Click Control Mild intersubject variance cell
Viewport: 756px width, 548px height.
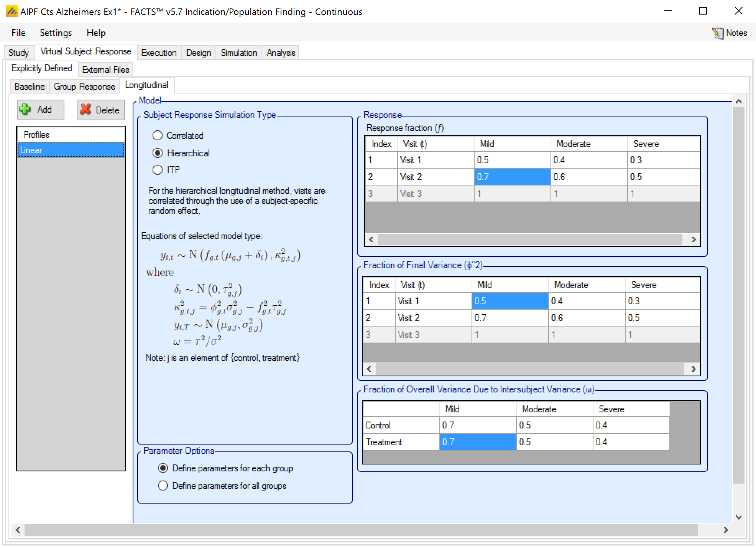point(477,425)
